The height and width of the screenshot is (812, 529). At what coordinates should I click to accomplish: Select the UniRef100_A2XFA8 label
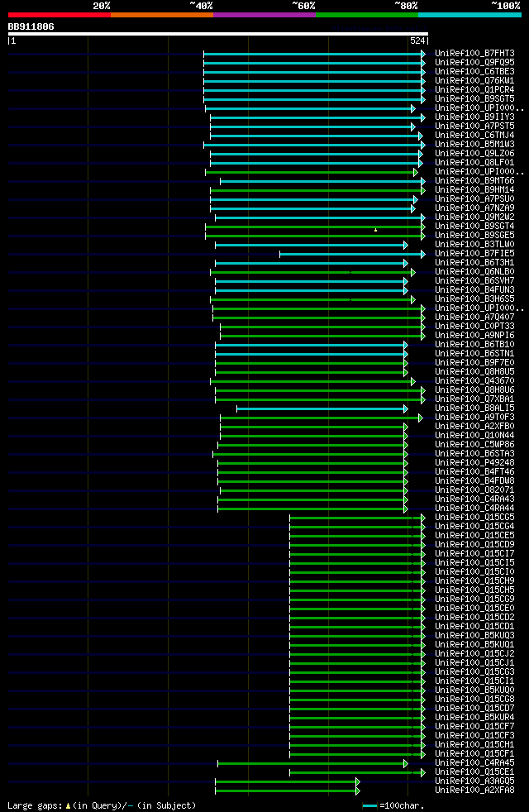(474, 790)
